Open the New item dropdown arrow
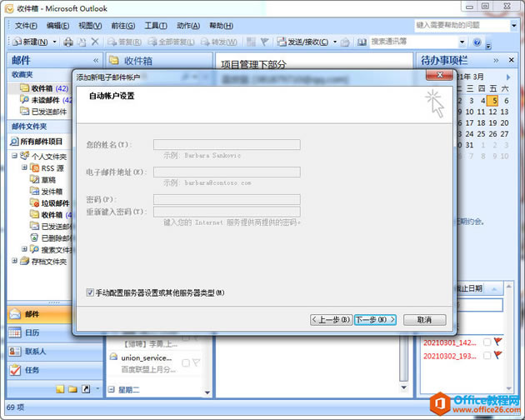 click(54, 42)
